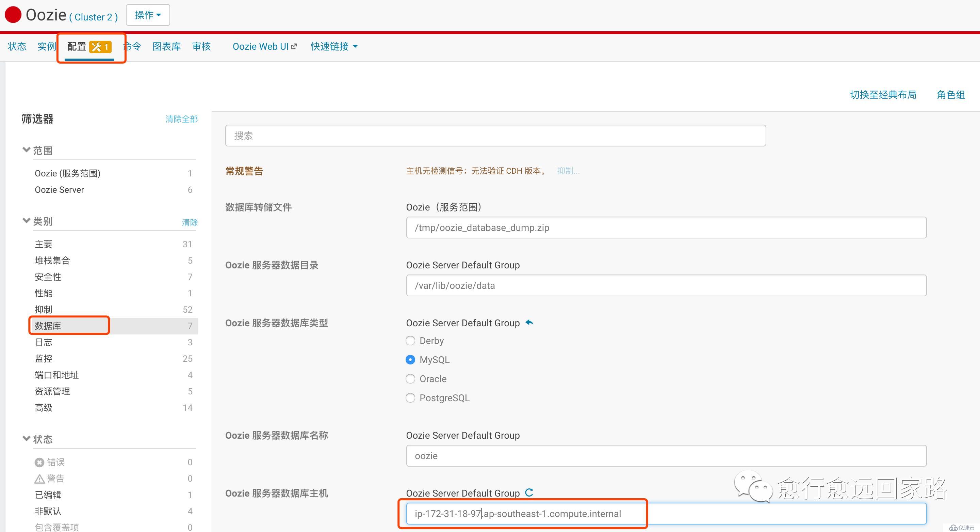Switch to the 图表库 tab

(167, 46)
